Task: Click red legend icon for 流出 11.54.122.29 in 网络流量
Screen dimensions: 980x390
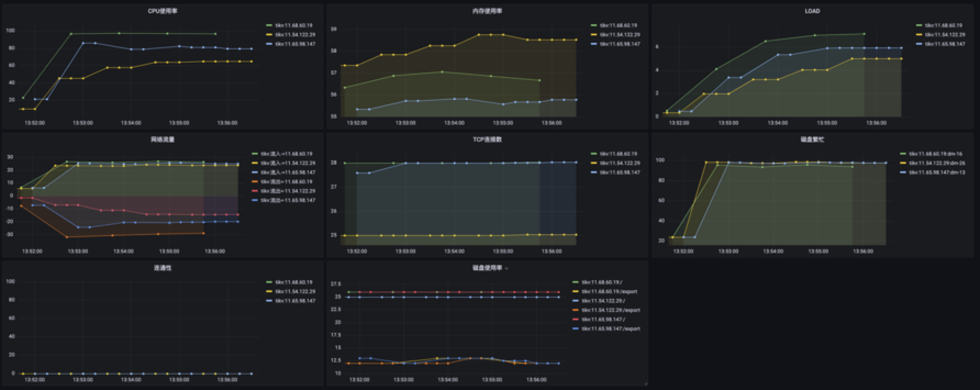Action: tap(255, 191)
